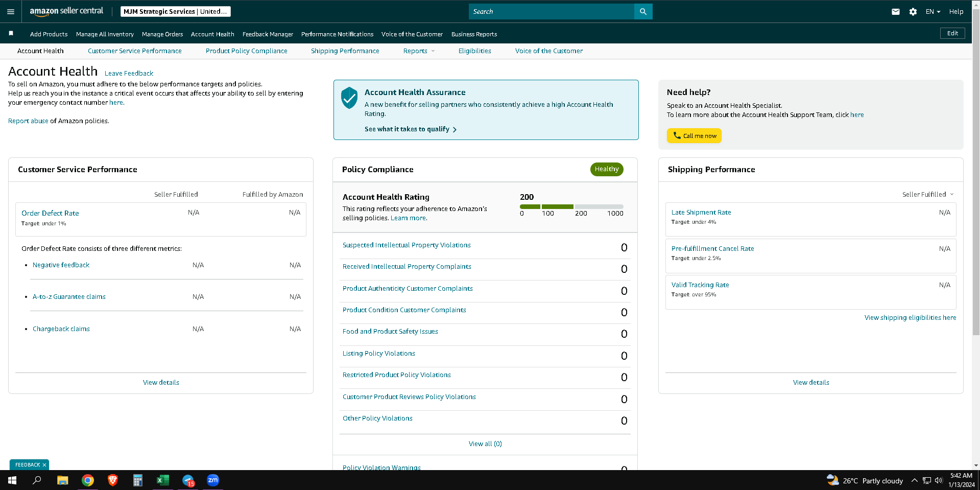Click the Edit button in the menu bar

pyautogui.click(x=952, y=33)
